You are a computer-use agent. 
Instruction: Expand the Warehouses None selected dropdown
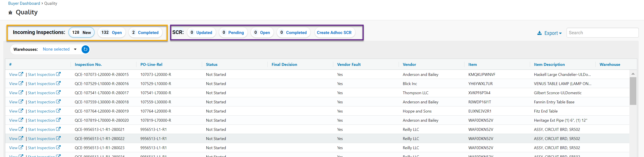pos(60,49)
